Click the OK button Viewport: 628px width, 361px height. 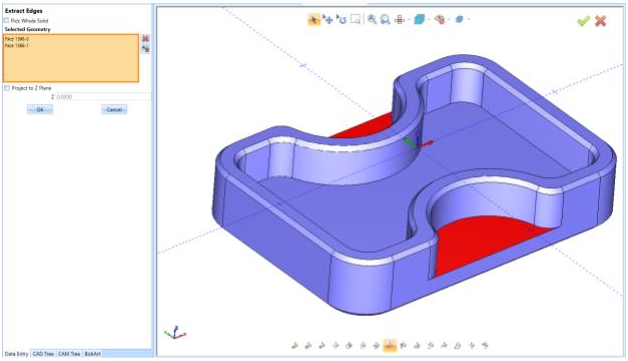tap(40, 109)
